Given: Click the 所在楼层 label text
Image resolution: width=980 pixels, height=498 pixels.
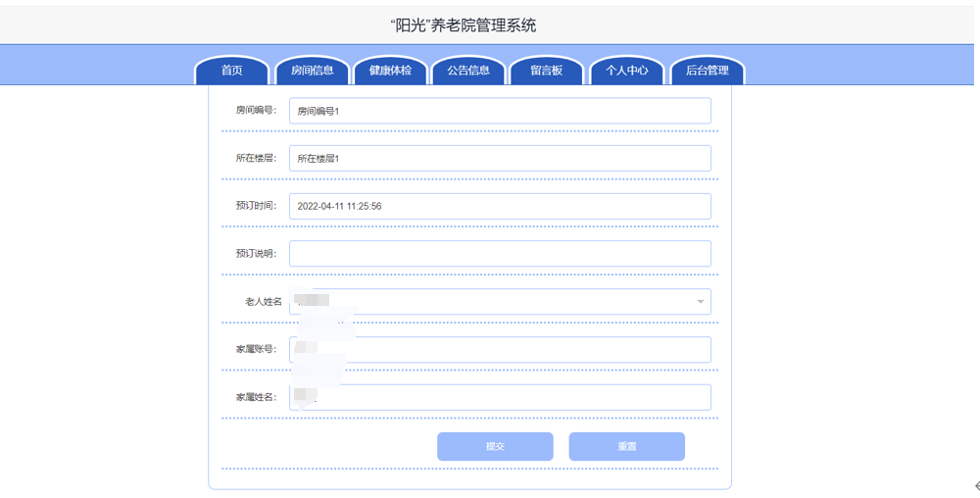Looking at the screenshot, I should 256,158.
